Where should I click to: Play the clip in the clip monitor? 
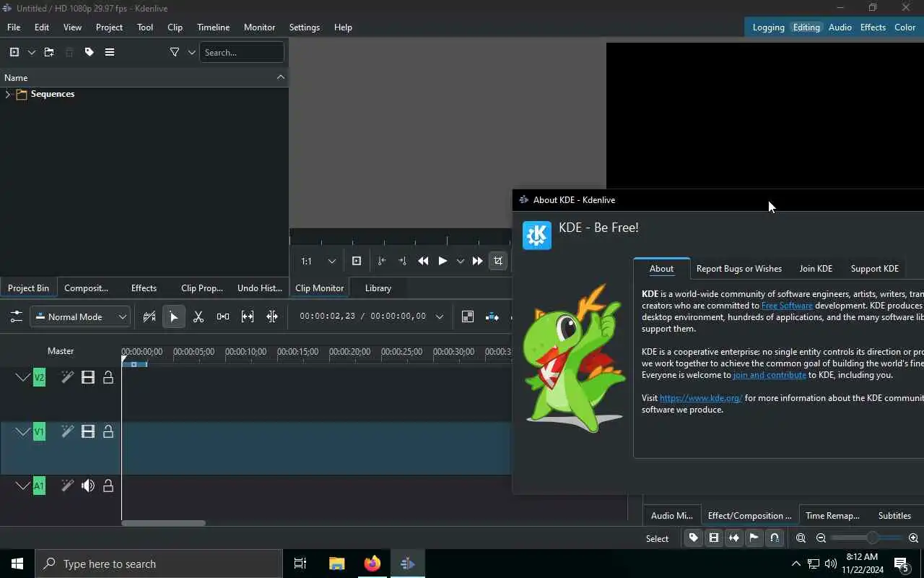(x=443, y=261)
